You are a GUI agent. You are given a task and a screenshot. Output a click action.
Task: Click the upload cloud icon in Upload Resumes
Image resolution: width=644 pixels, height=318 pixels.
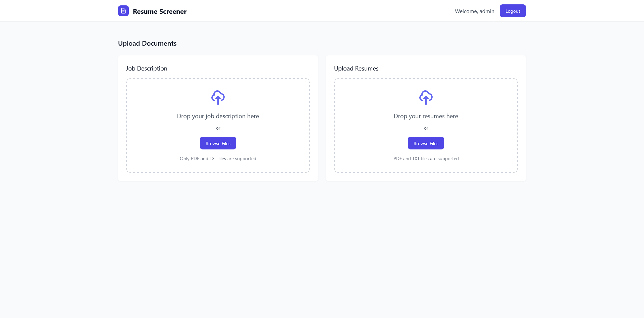click(426, 98)
